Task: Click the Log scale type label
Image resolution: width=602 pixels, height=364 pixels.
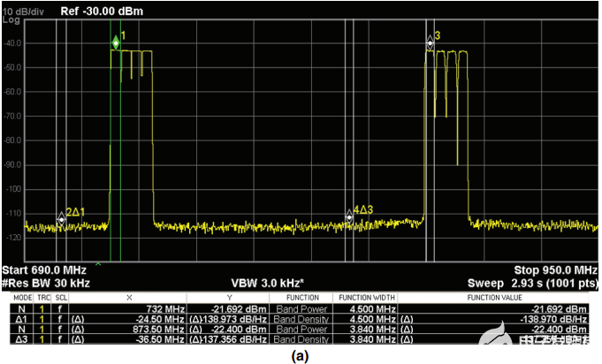Action: 11,20
